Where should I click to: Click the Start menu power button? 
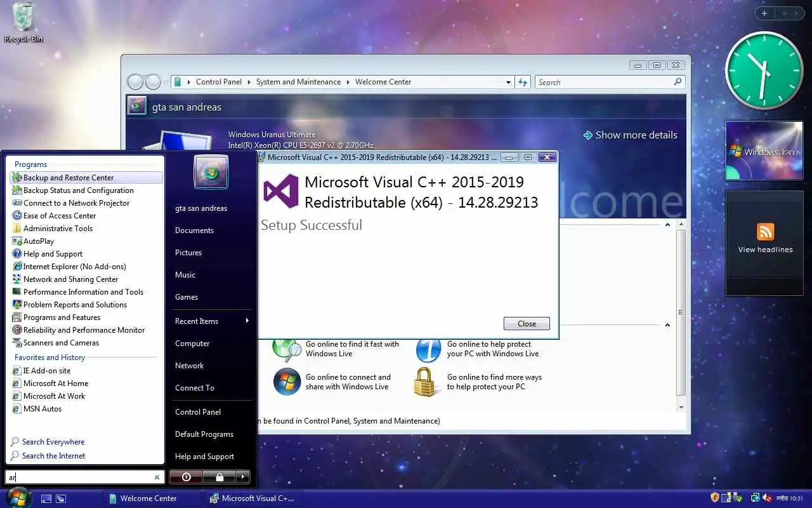point(186,477)
